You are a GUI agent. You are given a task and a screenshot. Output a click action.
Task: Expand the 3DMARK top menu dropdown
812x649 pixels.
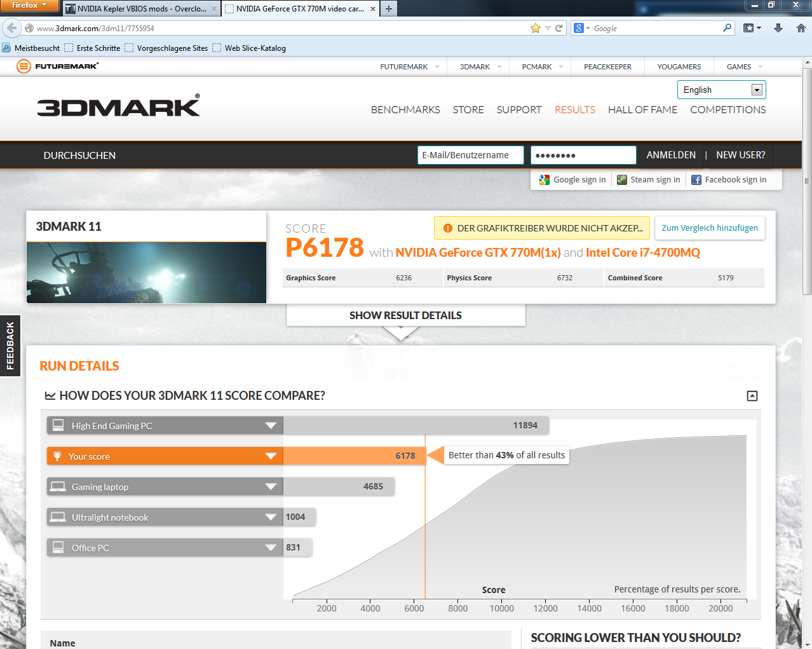coord(499,67)
